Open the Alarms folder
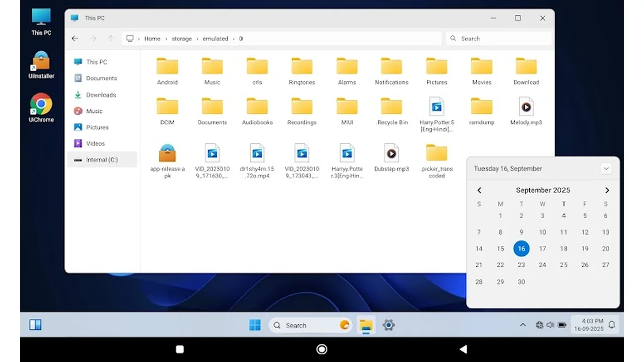 [347, 71]
